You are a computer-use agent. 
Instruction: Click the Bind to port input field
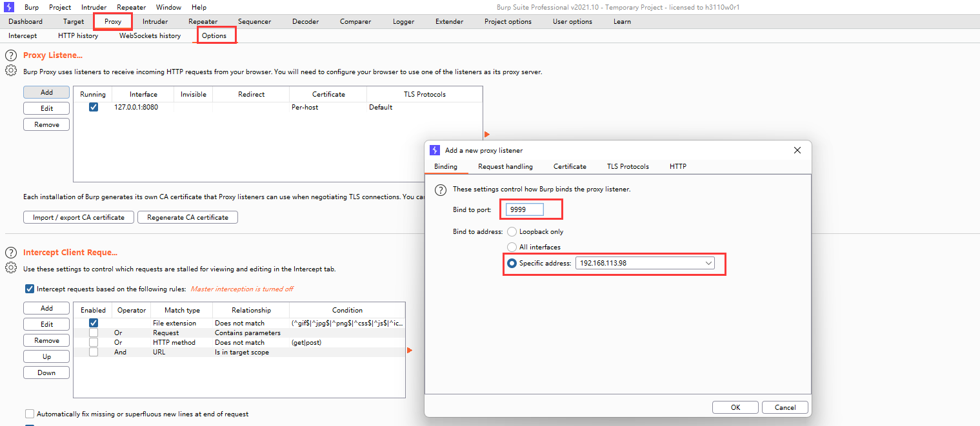coord(525,209)
